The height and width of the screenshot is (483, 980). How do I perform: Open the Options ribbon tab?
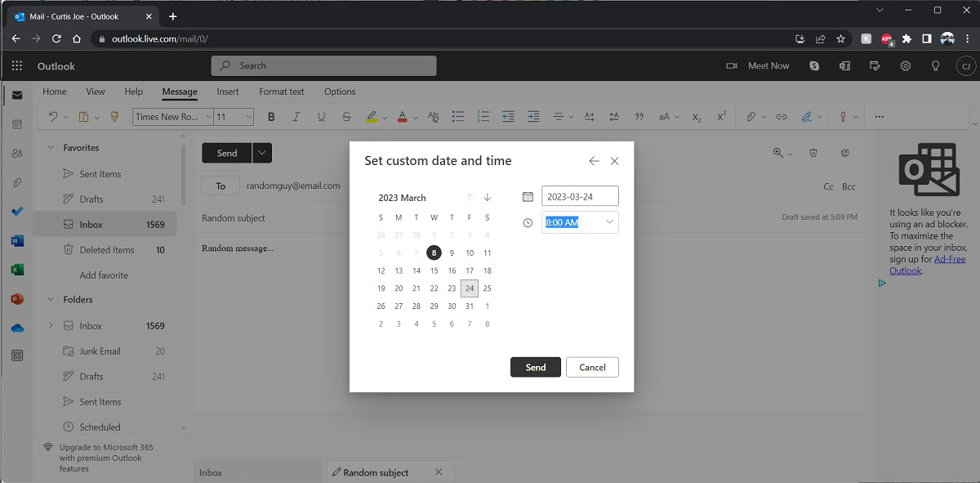coord(340,92)
